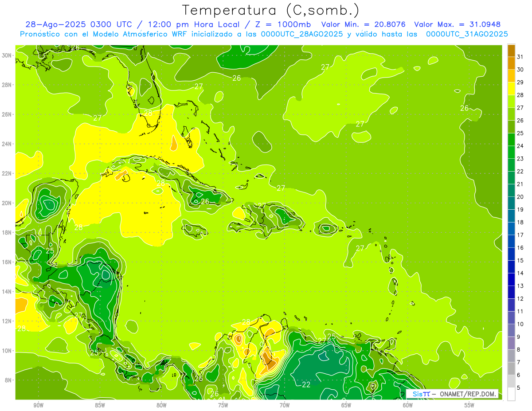Click the "Valor Max. = 31.0948" text
The height and width of the screenshot is (411, 532).
pos(457,24)
